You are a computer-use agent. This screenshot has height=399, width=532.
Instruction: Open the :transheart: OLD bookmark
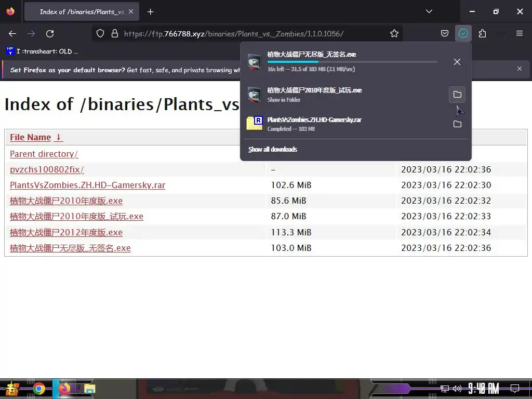tap(42, 51)
